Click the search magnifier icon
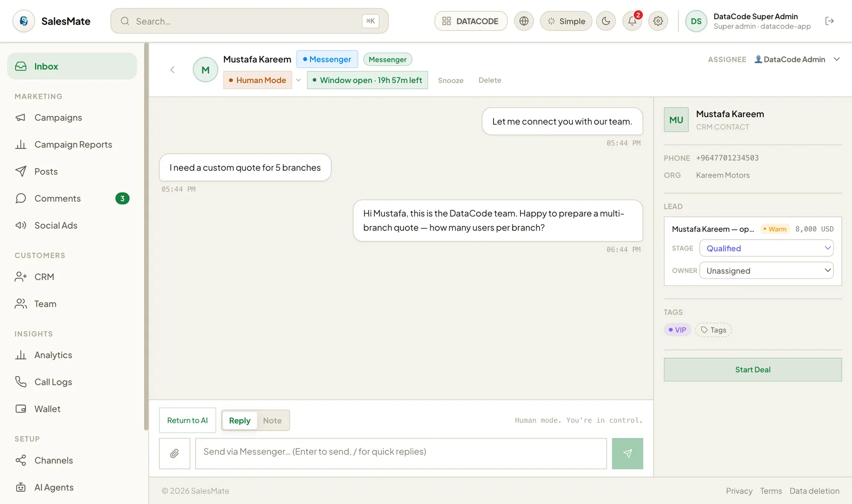The width and height of the screenshot is (852, 504). click(125, 21)
